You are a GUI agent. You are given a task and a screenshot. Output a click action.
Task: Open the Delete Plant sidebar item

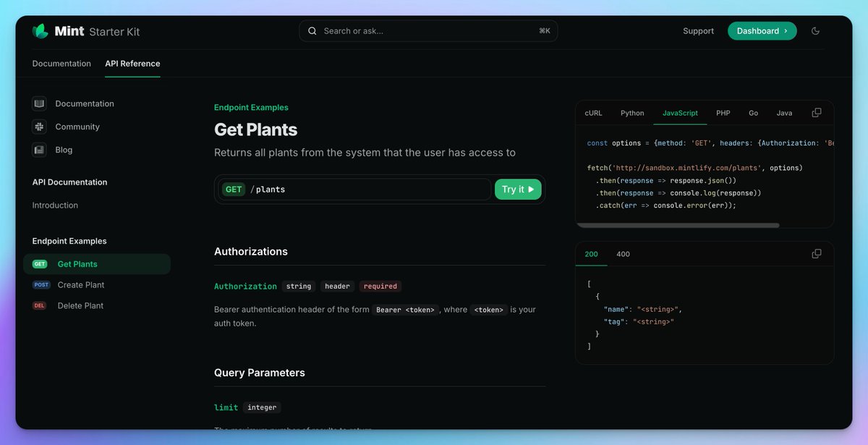pyautogui.click(x=97, y=306)
